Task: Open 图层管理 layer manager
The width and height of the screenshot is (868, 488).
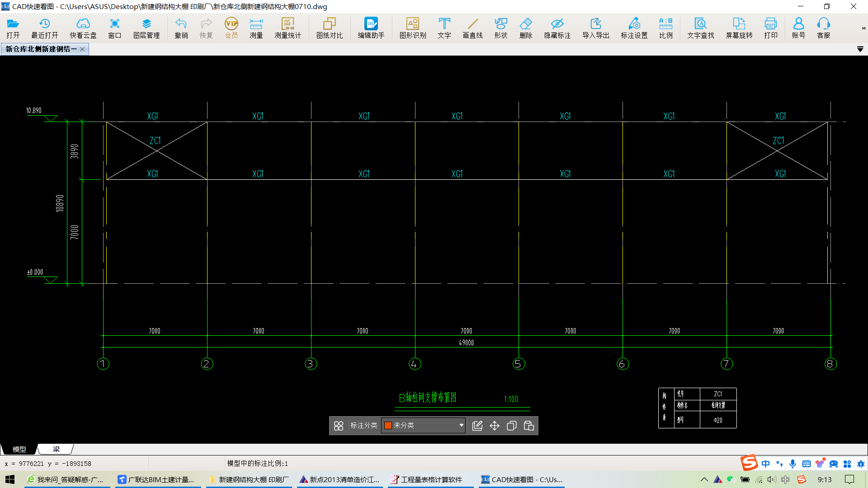Action: (146, 28)
